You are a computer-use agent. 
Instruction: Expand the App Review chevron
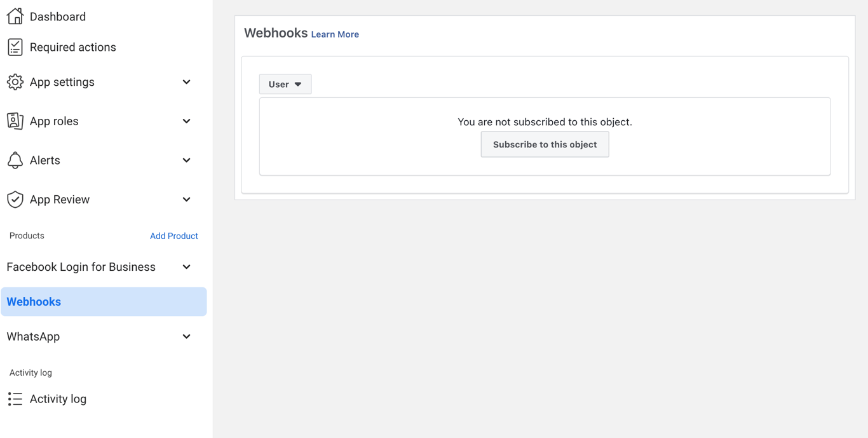tap(186, 200)
